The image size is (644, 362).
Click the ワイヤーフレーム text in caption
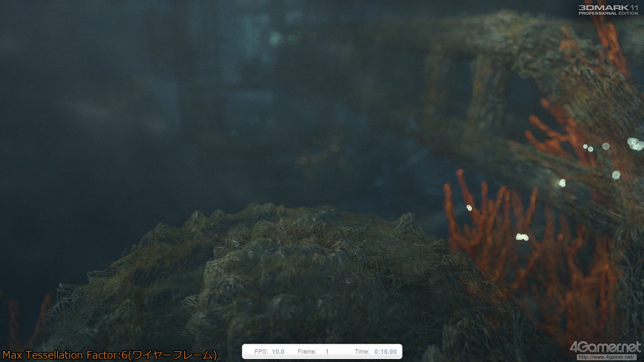click(172, 355)
